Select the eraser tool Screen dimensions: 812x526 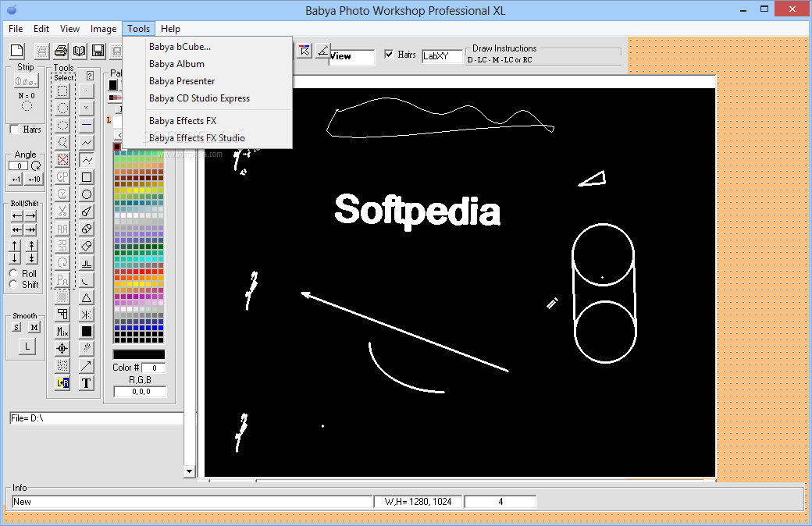coord(87,245)
